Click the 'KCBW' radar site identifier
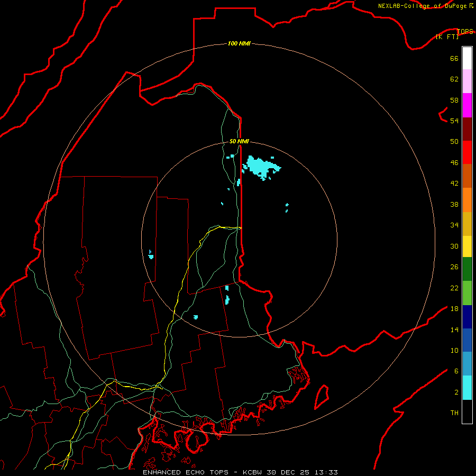The width and height of the screenshot is (476, 476). pos(252,472)
